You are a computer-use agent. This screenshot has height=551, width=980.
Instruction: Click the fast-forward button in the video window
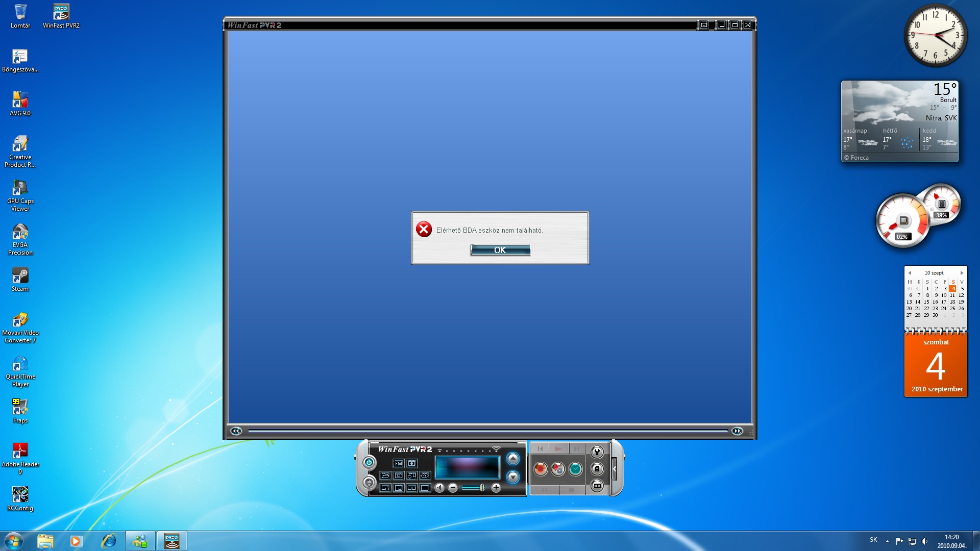pos(737,431)
